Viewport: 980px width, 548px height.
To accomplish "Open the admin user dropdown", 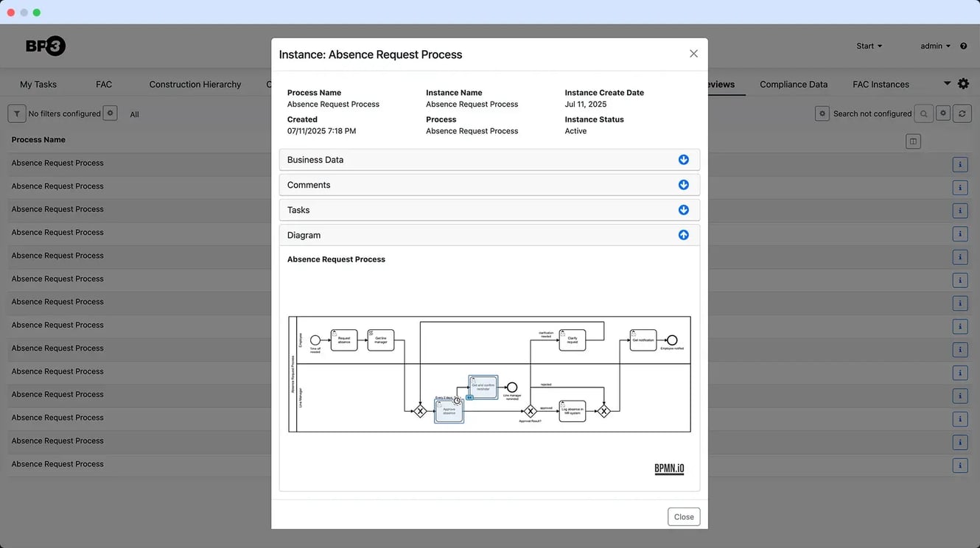I will [935, 46].
